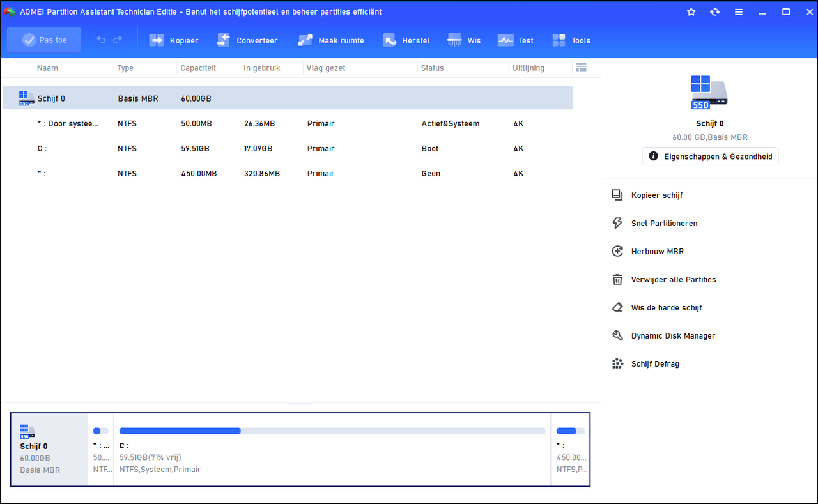Select the 450.00MB partition row
This screenshot has width=818, height=504.
[288, 173]
